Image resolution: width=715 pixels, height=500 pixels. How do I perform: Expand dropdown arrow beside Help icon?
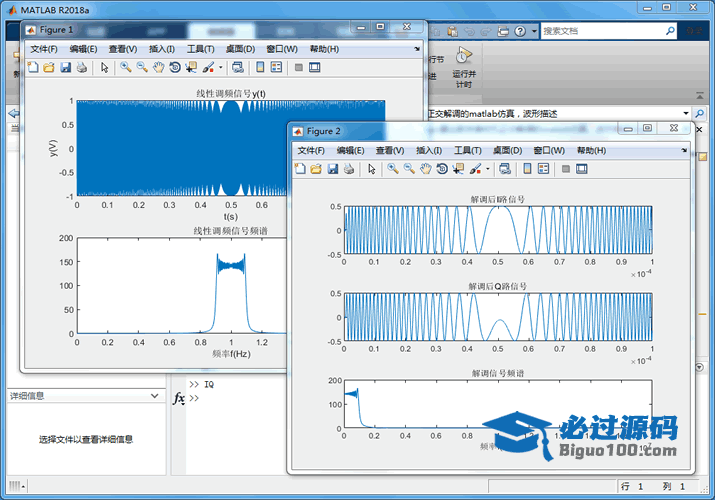[x=534, y=31]
